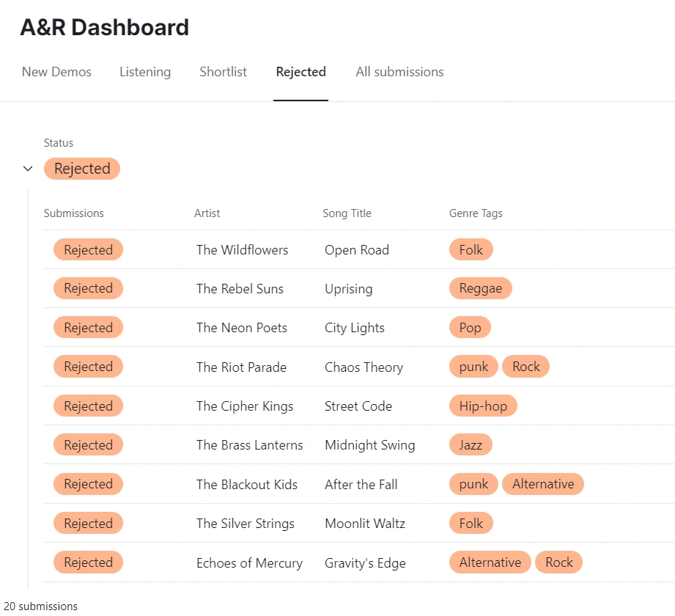Click the Song Title column header
The height and width of the screenshot is (616, 675).
click(347, 213)
